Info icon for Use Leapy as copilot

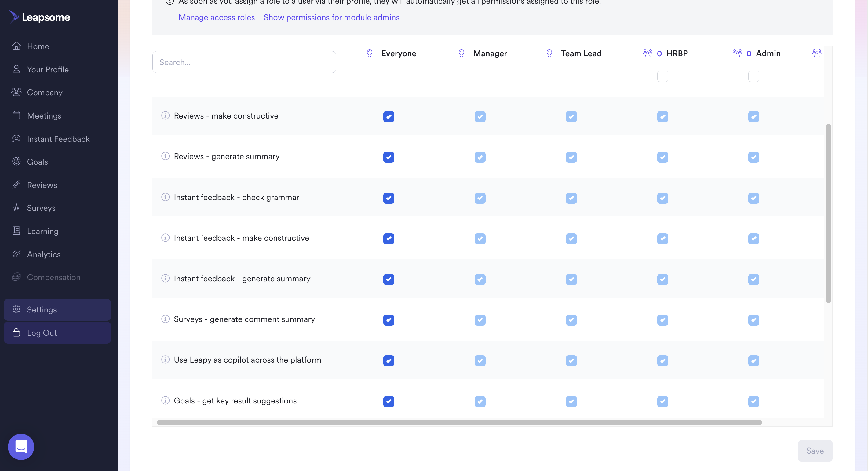tap(165, 360)
